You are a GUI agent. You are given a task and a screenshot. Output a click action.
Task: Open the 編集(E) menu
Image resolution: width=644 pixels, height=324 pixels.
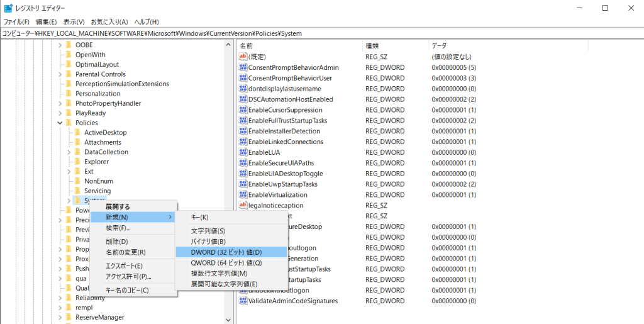(47, 22)
